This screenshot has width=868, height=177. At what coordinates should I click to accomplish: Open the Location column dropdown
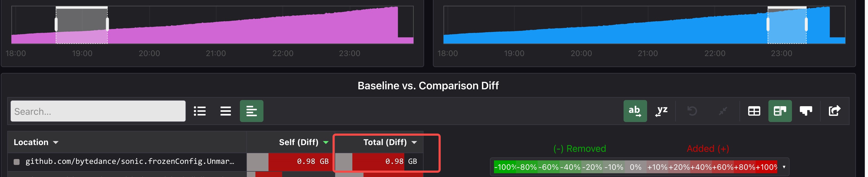[x=56, y=142]
